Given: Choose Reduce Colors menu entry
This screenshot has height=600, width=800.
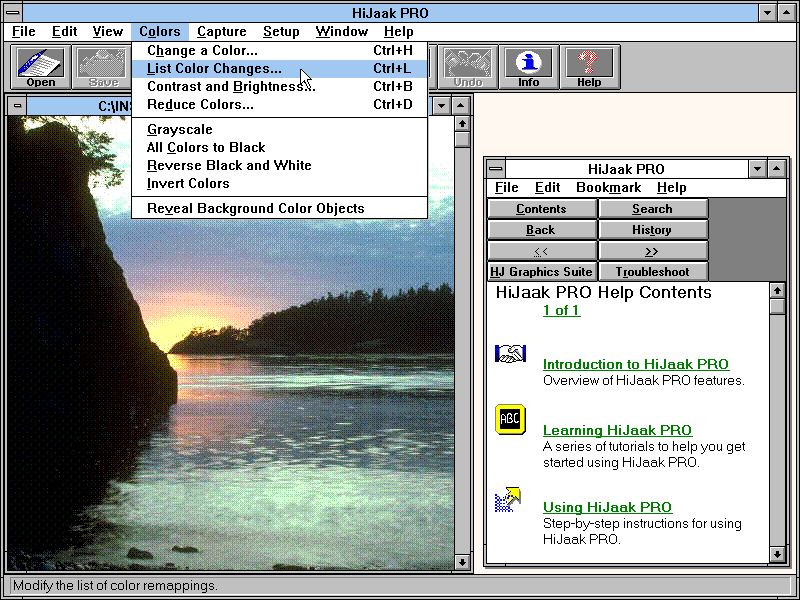Looking at the screenshot, I should 280,105.
